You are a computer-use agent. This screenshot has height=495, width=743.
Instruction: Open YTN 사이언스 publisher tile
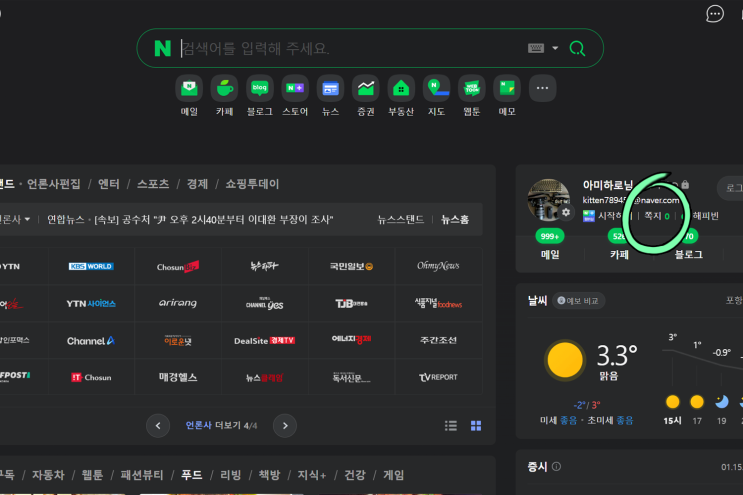click(x=91, y=303)
